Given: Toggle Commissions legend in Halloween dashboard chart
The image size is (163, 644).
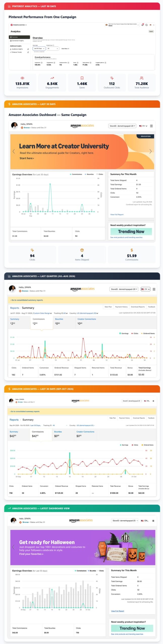Looking at the screenshot, I should click(80, 571).
